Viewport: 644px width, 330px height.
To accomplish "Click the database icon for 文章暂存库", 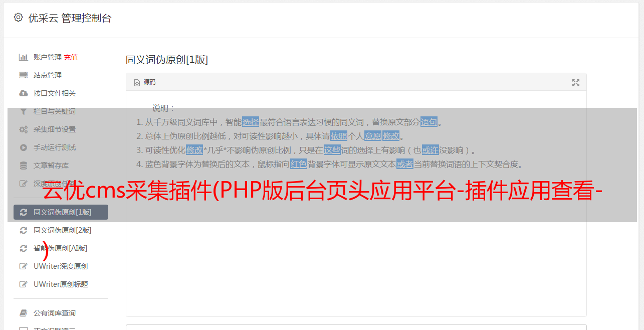I will click(23, 166).
